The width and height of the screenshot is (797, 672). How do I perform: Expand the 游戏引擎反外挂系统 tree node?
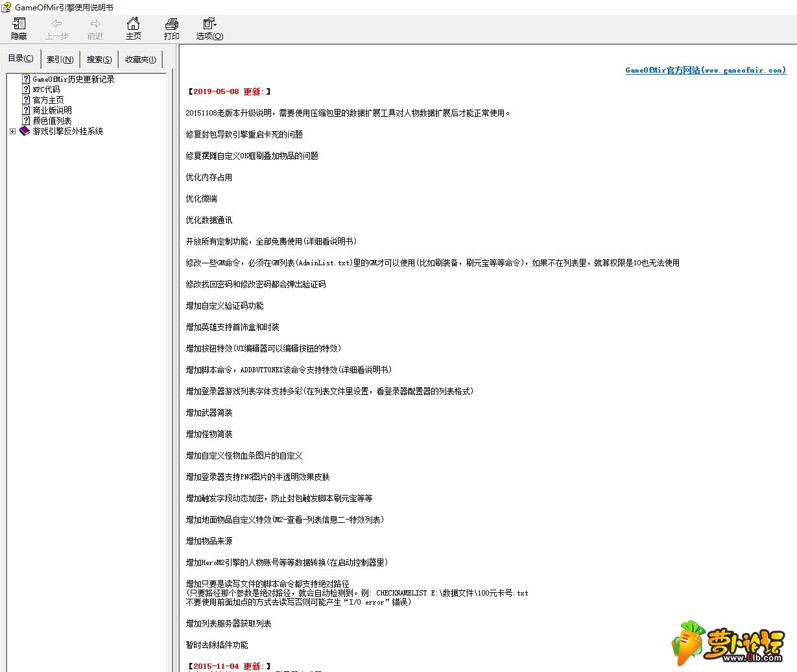pos(12,131)
